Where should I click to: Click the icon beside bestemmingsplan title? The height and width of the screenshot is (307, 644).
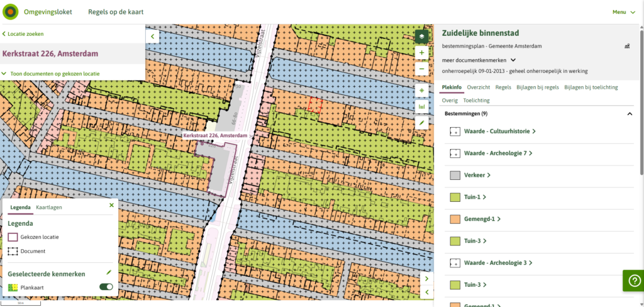(x=626, y=46)
